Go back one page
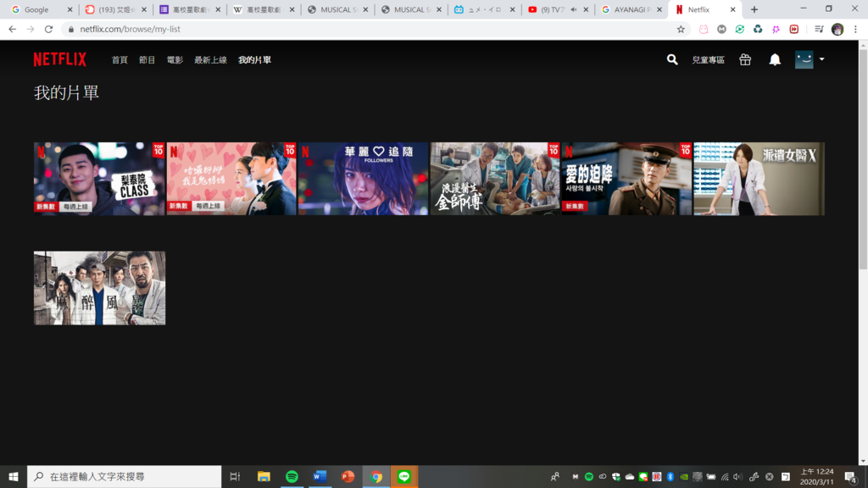The width and height of the screenshot is (868, 488). pyautogui.click(x=12, y=30)
